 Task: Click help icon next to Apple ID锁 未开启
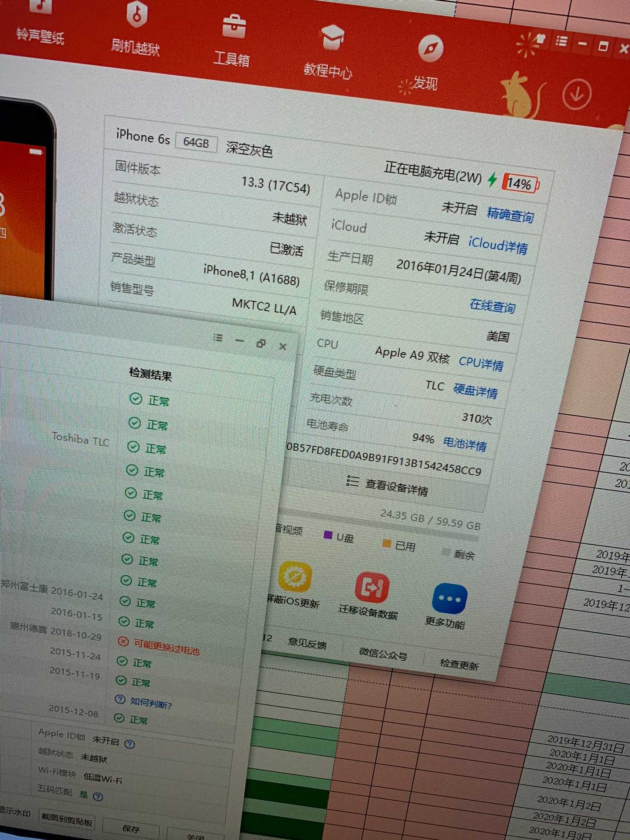[x=129, y=744]
